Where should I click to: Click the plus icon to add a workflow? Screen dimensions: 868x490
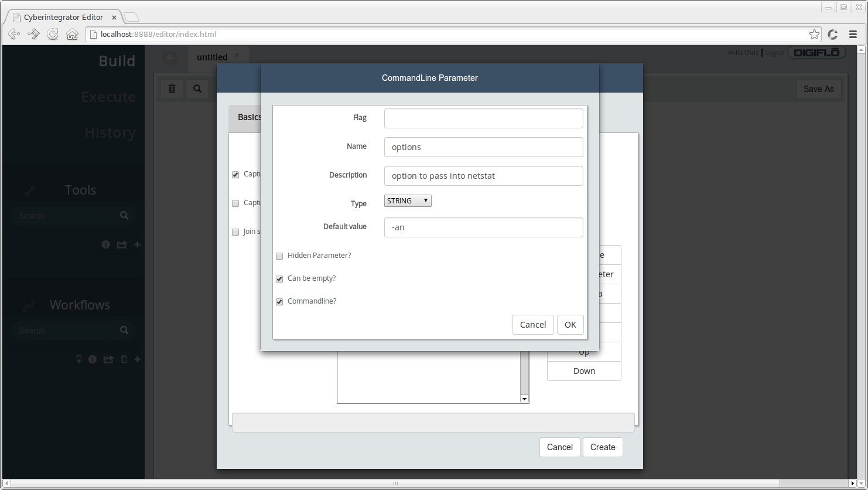point(138,359)
